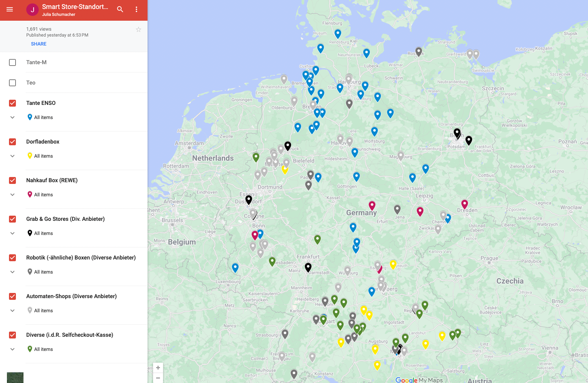The width and height of the screenshot is (588, 383).
Task: Enable the Tante-M layer checkbox
Action: [x=12, y=62]
